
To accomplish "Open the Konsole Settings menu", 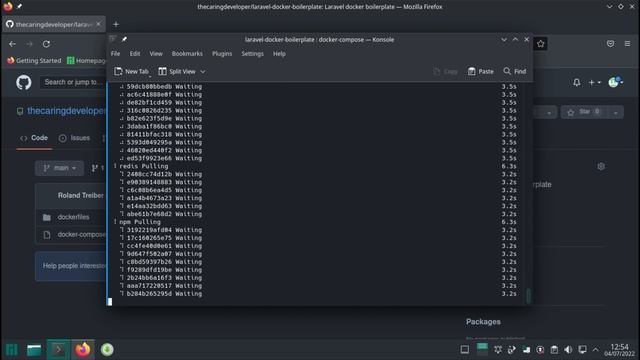I will (x=252, y=54).
